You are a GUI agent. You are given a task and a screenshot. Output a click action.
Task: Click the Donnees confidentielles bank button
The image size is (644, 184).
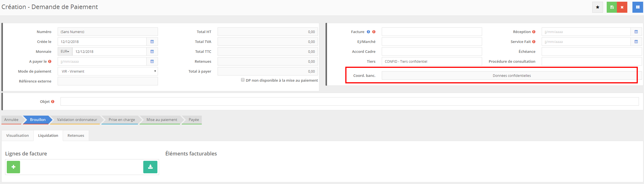(511, 76)
